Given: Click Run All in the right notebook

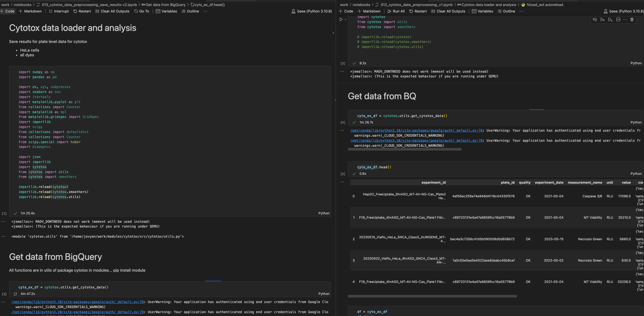Looking at the screenshot, I should tap(396, 11).
